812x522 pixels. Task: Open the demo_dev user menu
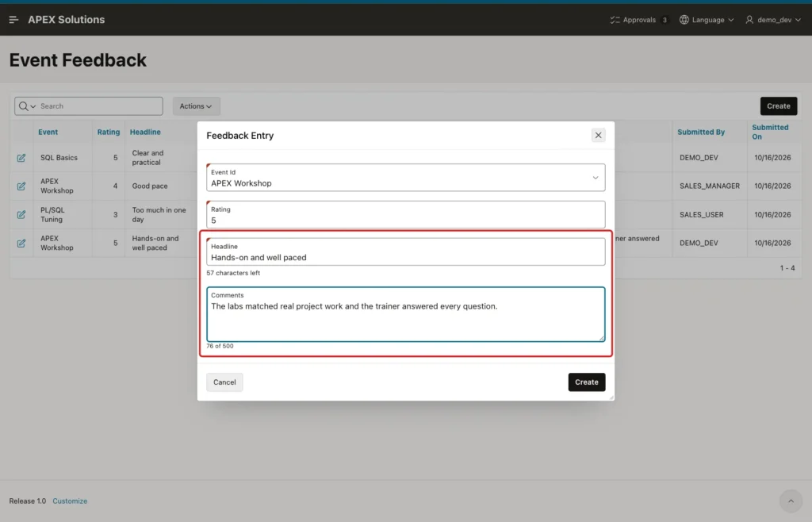click(773, 20)
